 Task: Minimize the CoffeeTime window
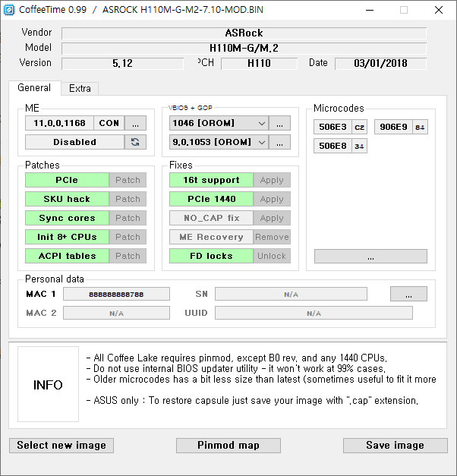pos(370,10)
